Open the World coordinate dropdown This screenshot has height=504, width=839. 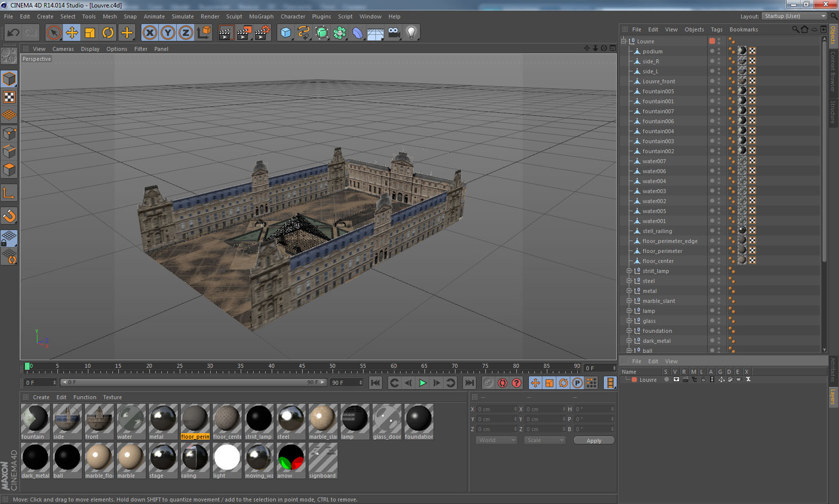click(x=496, y=440)
